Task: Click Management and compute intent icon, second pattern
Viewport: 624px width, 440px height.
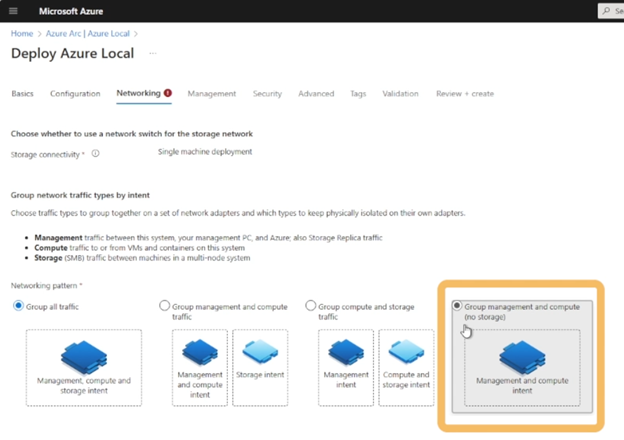Action: coord(200,352)
